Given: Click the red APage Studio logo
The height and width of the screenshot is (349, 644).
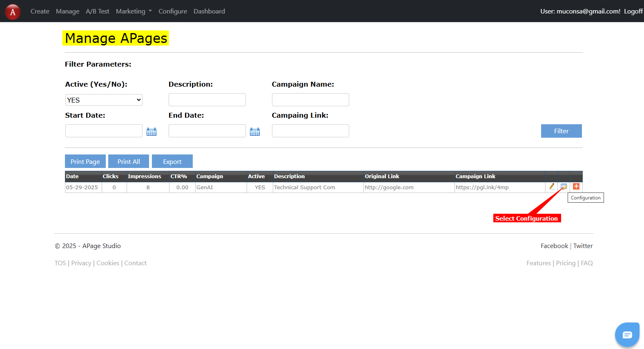Looking at the screenshot, I should [x=13, y=12].
